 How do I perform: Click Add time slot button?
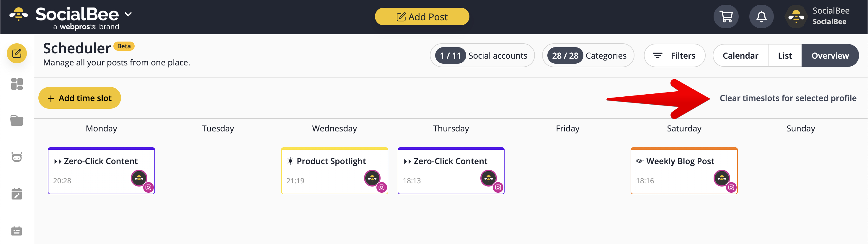tap(79, 98)
